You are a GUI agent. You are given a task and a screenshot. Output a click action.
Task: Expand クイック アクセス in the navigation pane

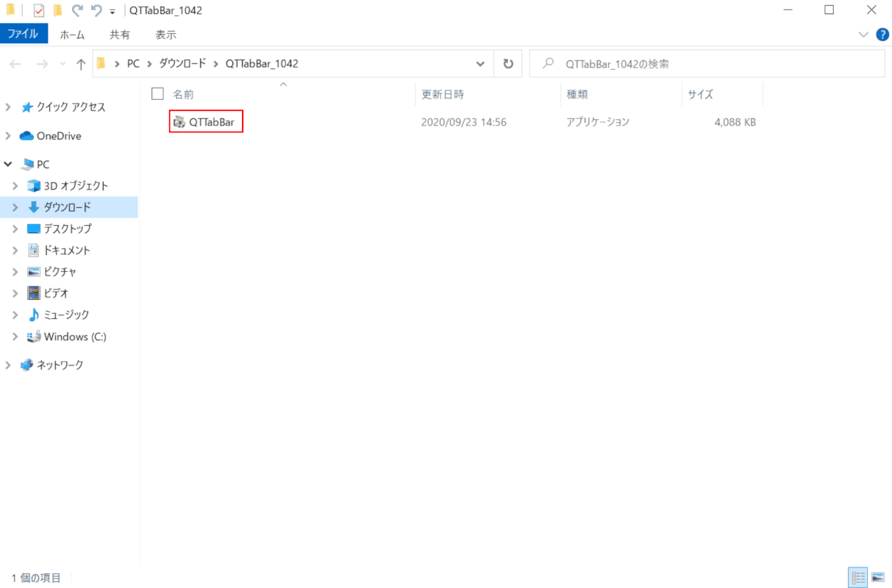8,107
